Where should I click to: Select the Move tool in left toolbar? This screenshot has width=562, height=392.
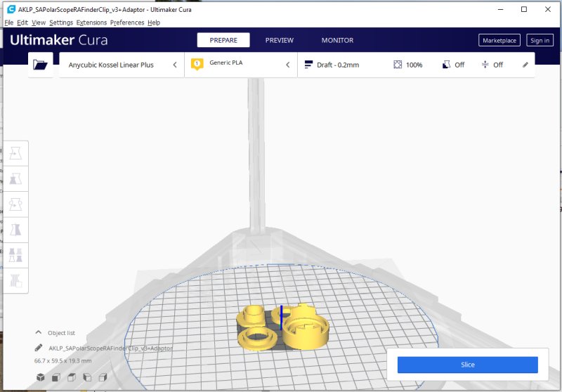(15, 153)
